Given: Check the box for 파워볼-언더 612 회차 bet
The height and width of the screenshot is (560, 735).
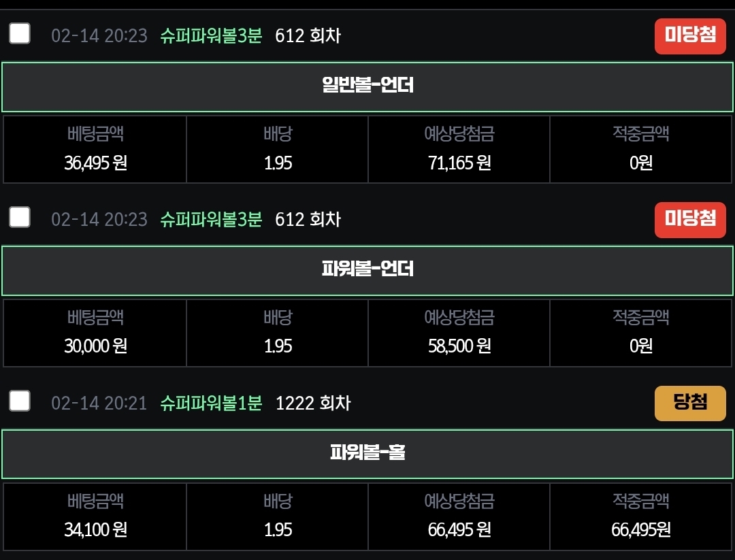Looking at the screenshot, I should (x=20, y=218).
